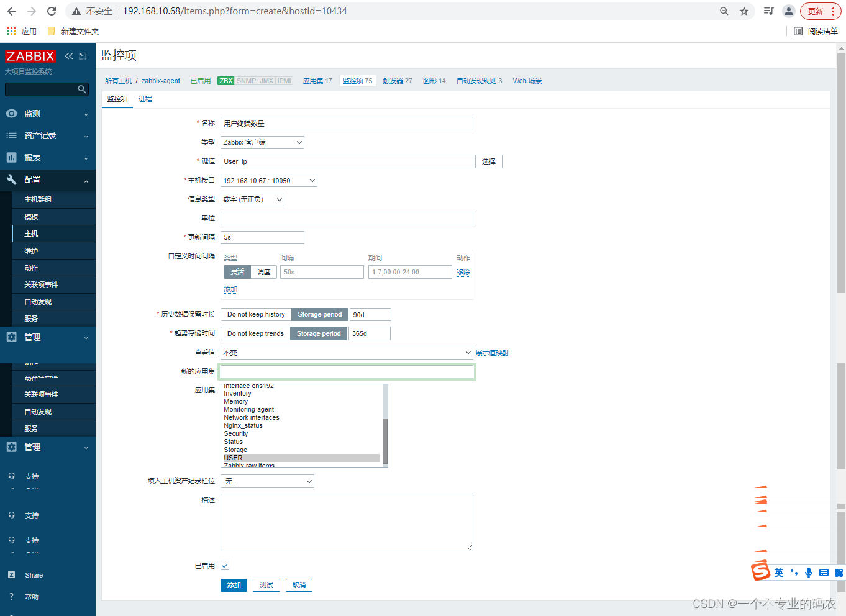Toggle kiosk mode icon next to logo
This screenshot has height=616, width=846.
[x=83, y=56]
